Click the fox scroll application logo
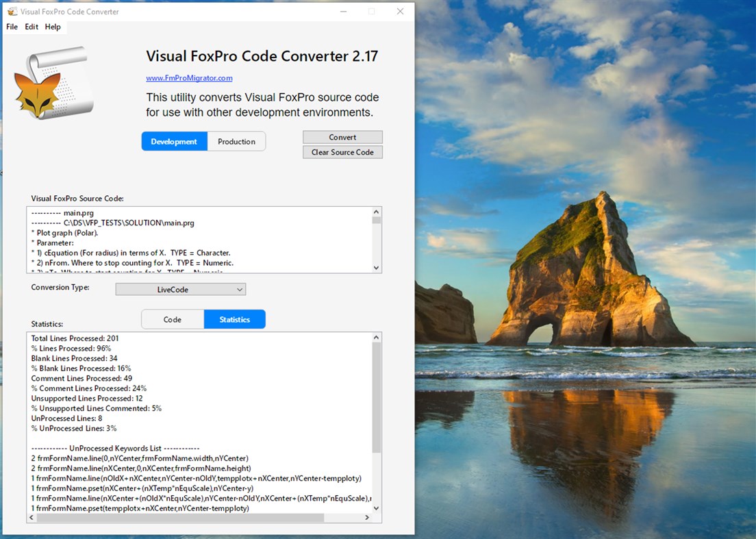 click(55, 82)
